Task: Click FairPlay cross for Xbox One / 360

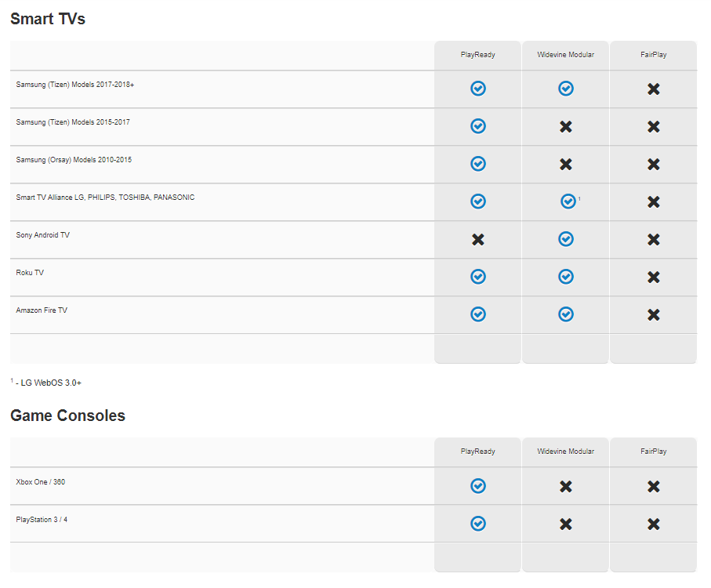Action: point(654,486)
